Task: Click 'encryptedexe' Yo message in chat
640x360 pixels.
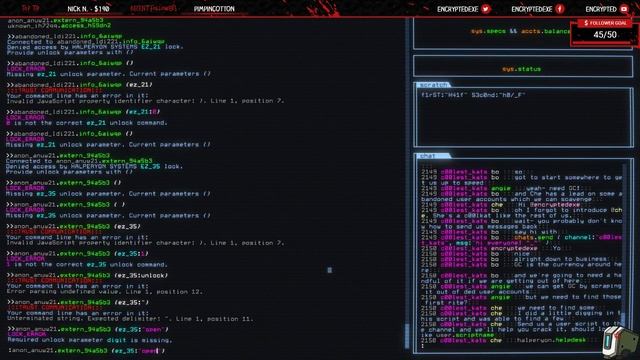Action: pyautogui.click(x=526, y=248)
